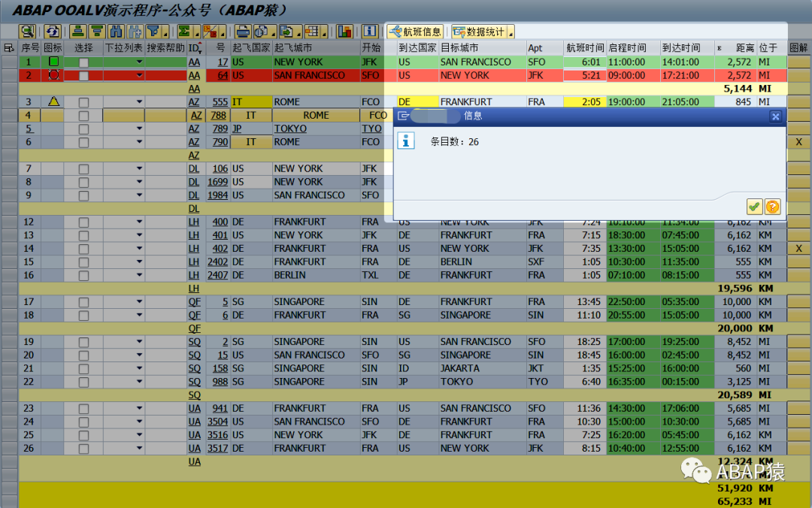Click the Export toolbar icon
Image resolution: width=812 pixels, height=508 pixels.
point(286,32)
